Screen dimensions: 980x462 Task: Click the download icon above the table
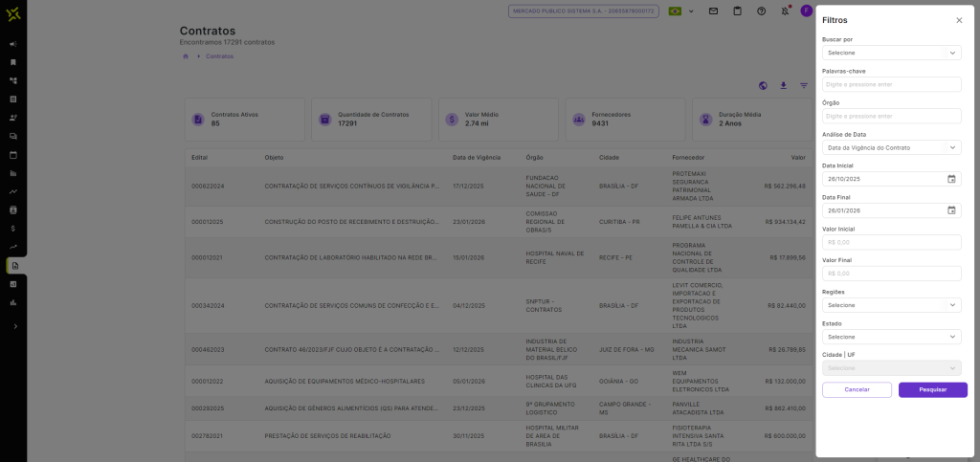click(x=783, y=85)
